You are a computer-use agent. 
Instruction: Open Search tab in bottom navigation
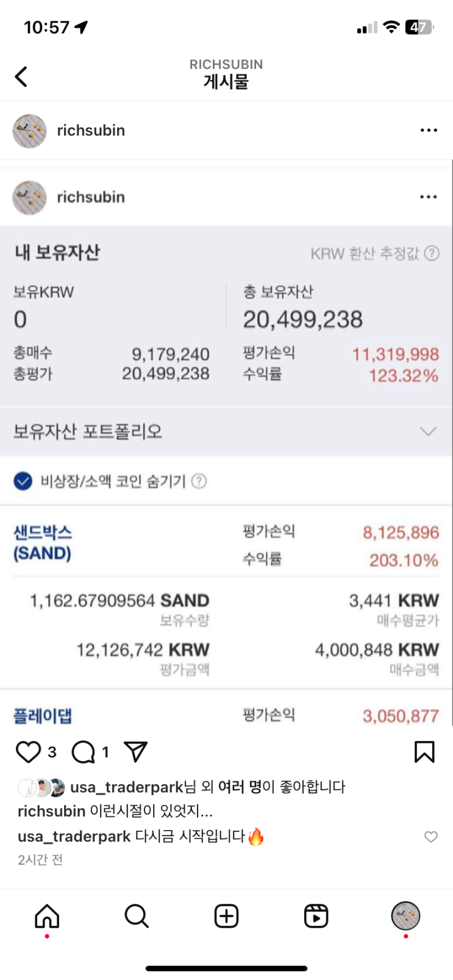click(x=137, y=916)
